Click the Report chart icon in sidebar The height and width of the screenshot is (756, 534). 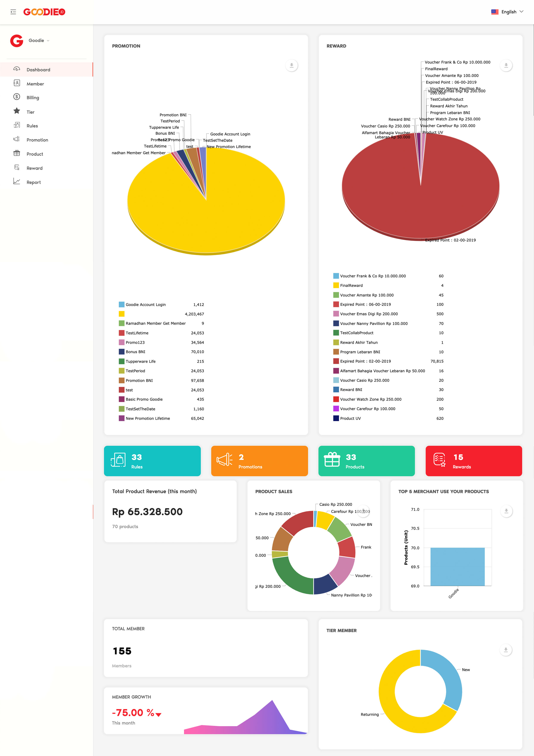pyautogui.click(x=17, y=181)
